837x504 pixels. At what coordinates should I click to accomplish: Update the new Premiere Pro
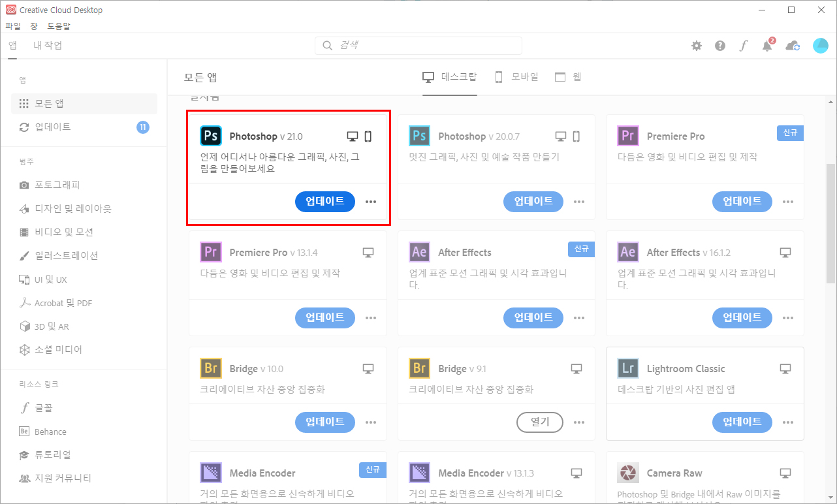pyautogui.click(x=742, y=202)
